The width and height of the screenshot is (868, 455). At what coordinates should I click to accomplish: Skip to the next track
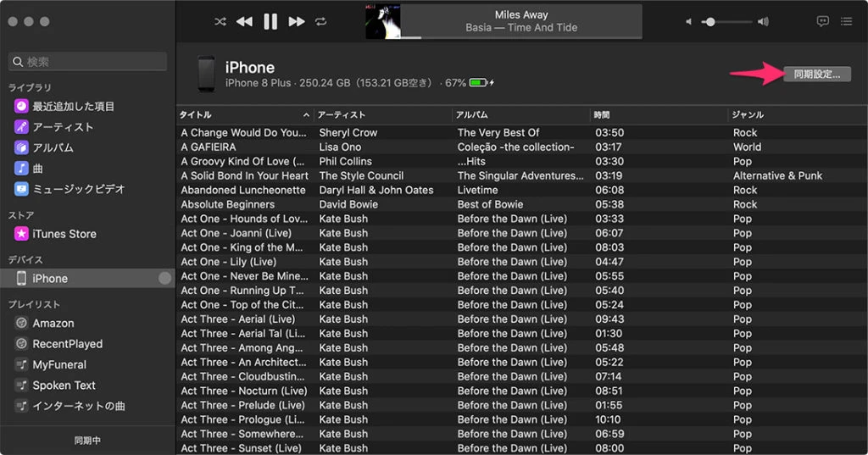coord(297,21)
